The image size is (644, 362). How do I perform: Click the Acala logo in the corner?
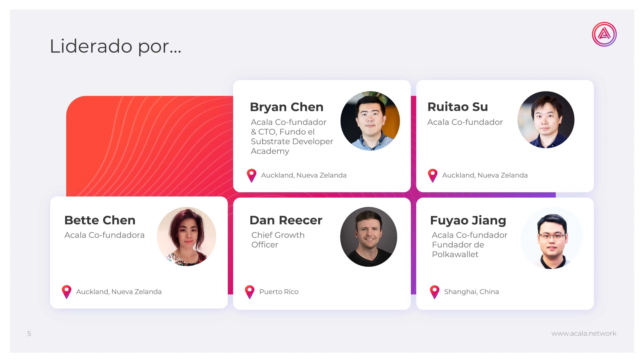pyautogui.click(x=604, y=34)
